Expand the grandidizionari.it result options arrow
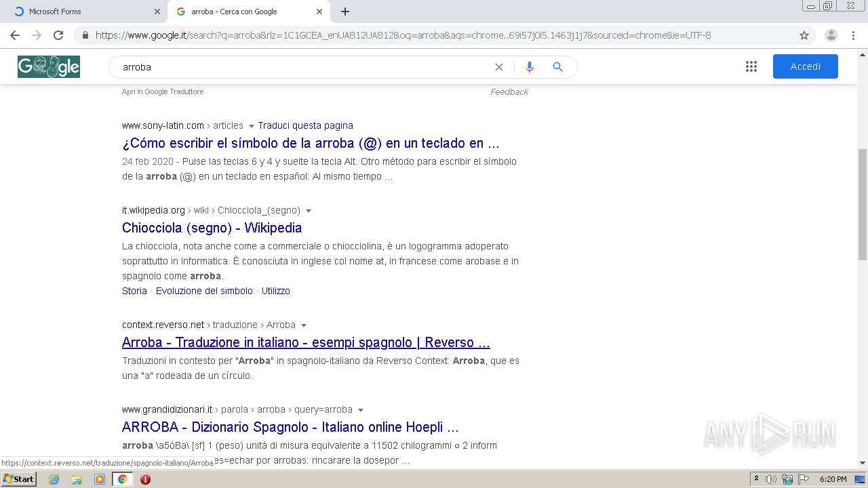 361,410
